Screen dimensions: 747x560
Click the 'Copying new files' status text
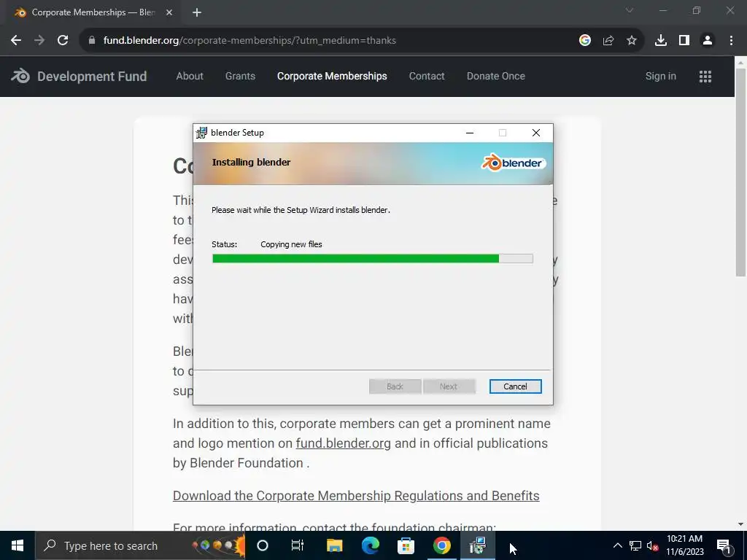pos(291,244)
